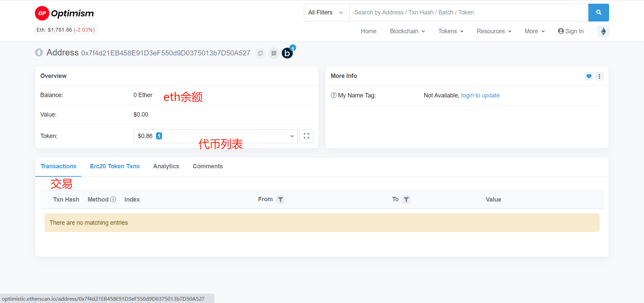The width and height of the screenshot is (644, 303).
Task: Expand the $0.86 token holdings dropdown
Action: (x=291, y=136)
